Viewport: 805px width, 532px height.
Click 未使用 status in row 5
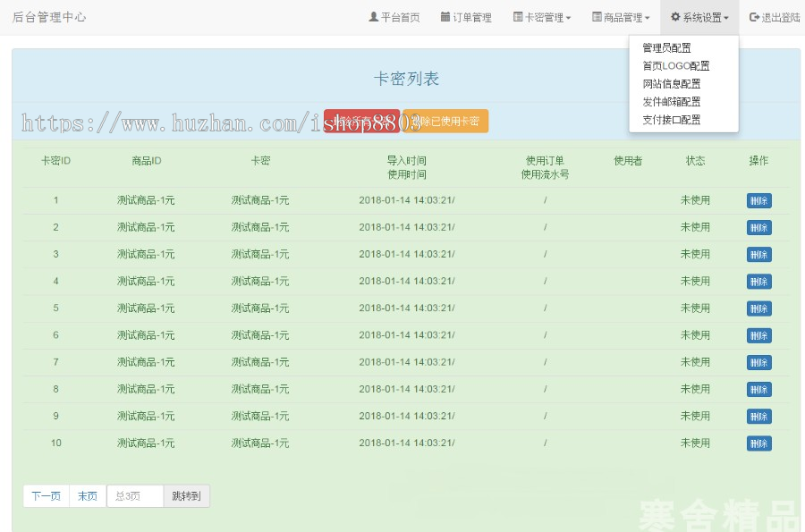(695, 308)
